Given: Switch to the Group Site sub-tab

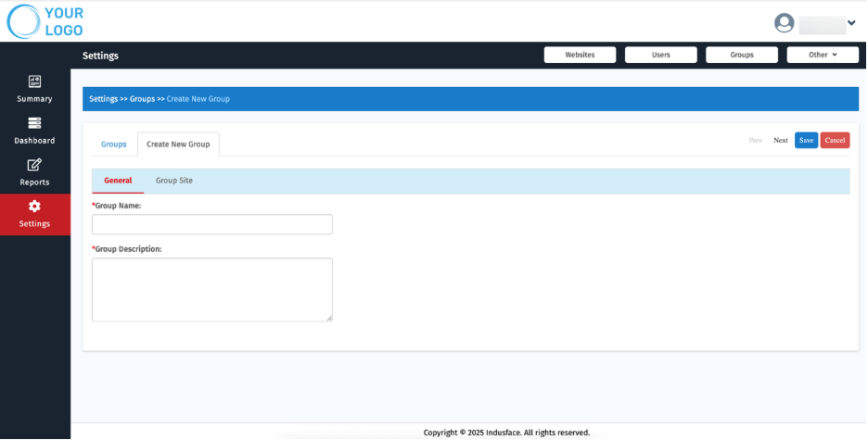Looking at the screenshot, I should tap(174, 181).
